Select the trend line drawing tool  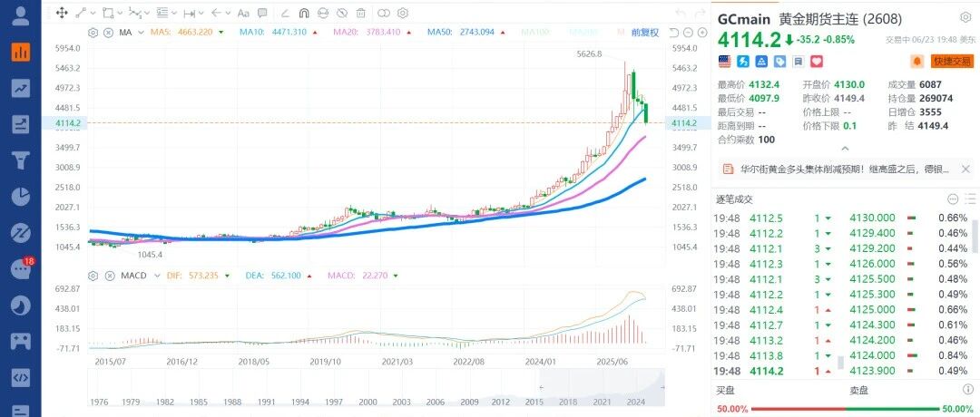click(x=81, y=13)
